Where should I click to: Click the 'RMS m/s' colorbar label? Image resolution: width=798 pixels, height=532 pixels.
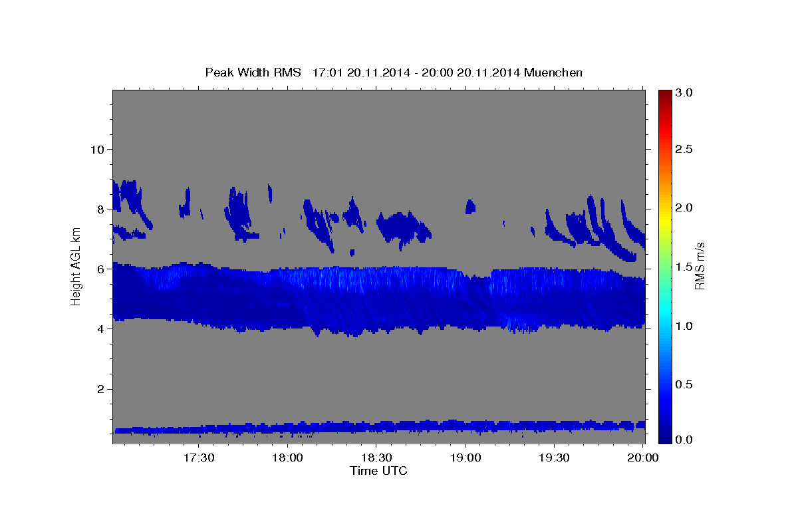[x=700, y=266]
